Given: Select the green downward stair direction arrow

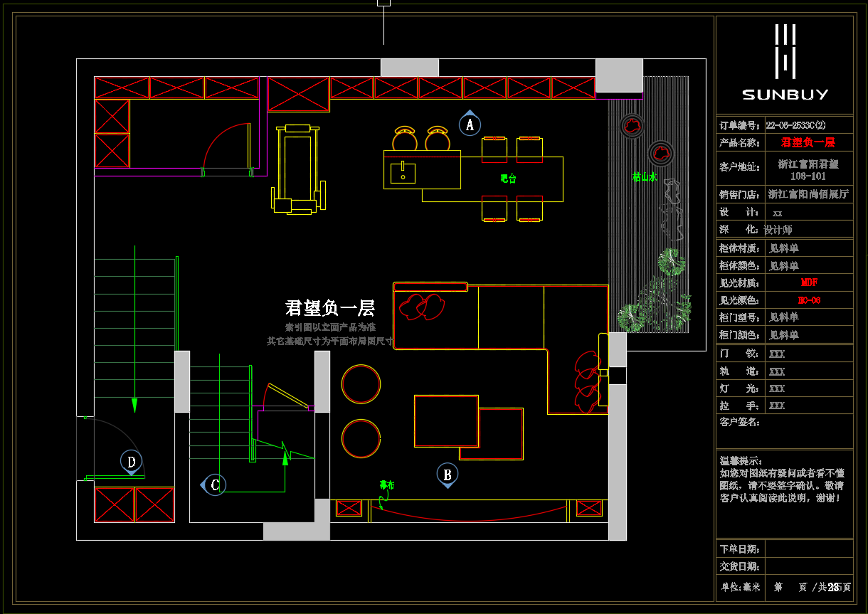Looking at the screenshot, I should tap(134, 404).
